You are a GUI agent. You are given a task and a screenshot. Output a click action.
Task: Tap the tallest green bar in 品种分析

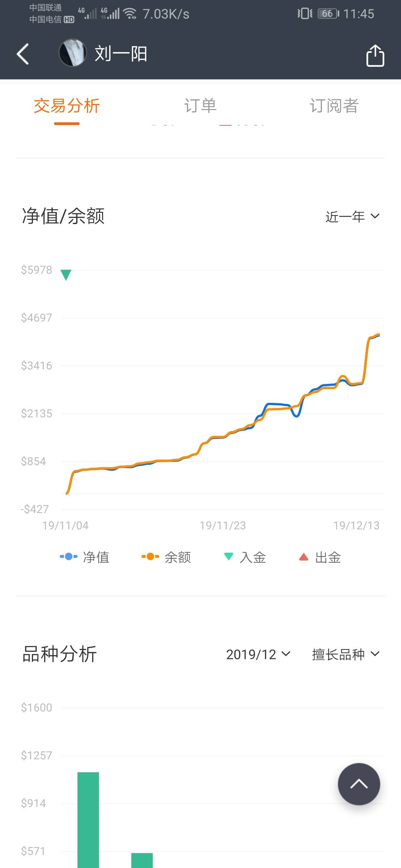(x=88, y=820)
